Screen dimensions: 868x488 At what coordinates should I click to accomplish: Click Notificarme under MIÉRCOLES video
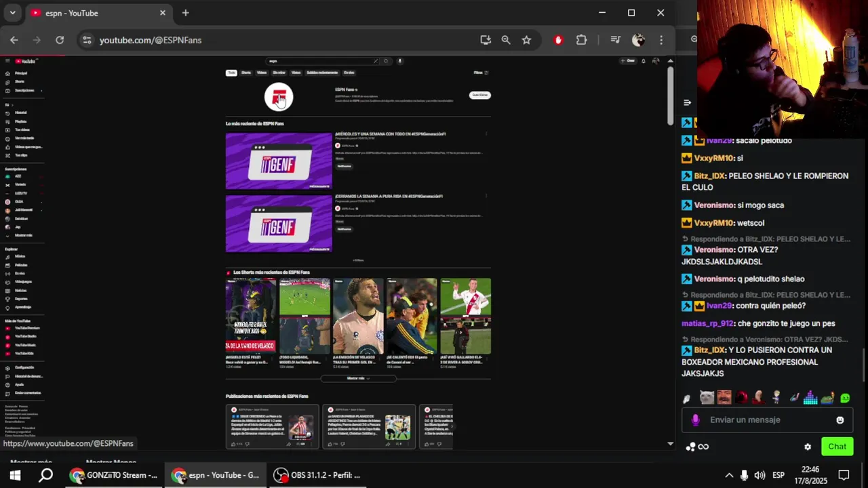(344, 166)
